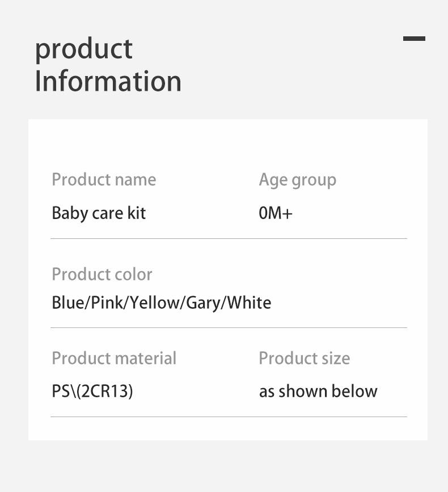Select the "Product color" label
This screenshot has width=448, height=492.
click(102, 275)
